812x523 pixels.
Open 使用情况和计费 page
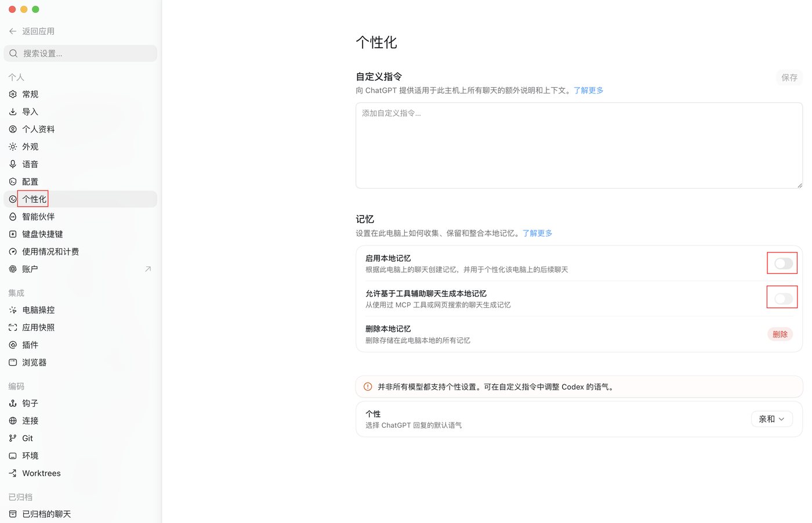coord(80,251)
